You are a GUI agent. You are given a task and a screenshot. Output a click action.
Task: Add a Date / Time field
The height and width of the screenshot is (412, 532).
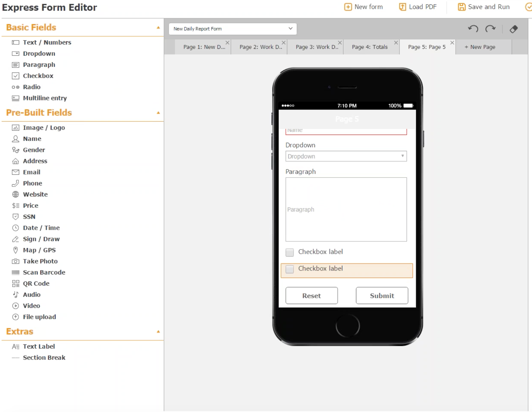pos(41,228)
